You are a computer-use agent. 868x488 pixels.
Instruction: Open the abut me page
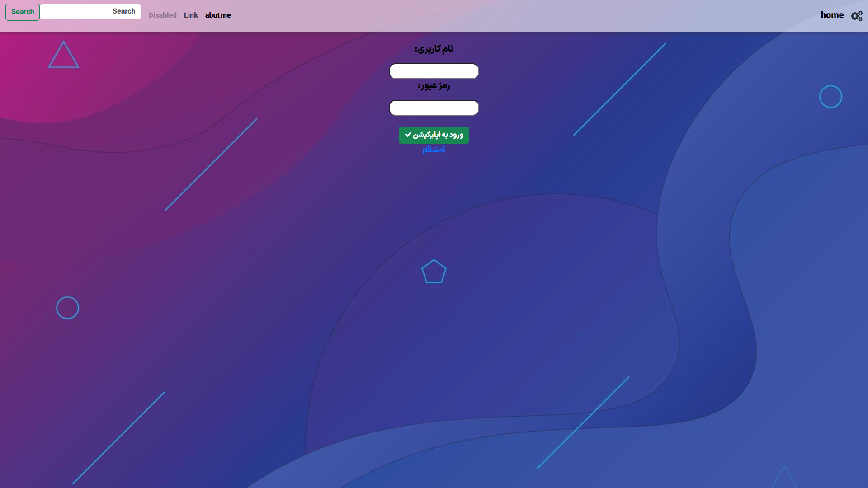click(218, 15)
